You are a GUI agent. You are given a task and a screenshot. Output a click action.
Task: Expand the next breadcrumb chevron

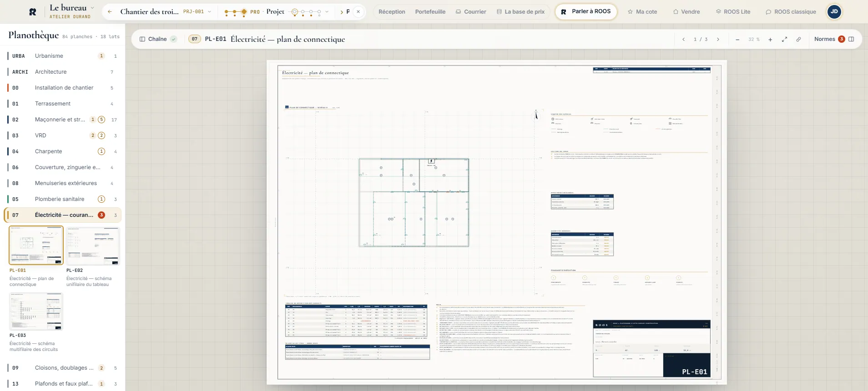342,12
